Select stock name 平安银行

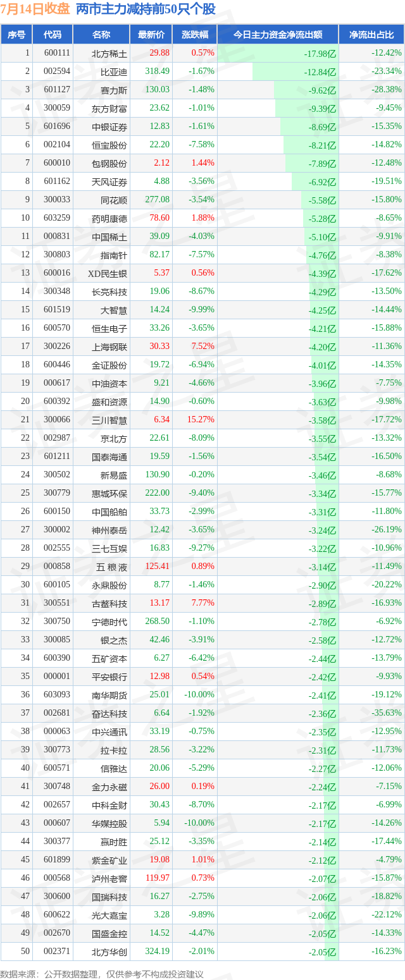click(x=109, y=677)
